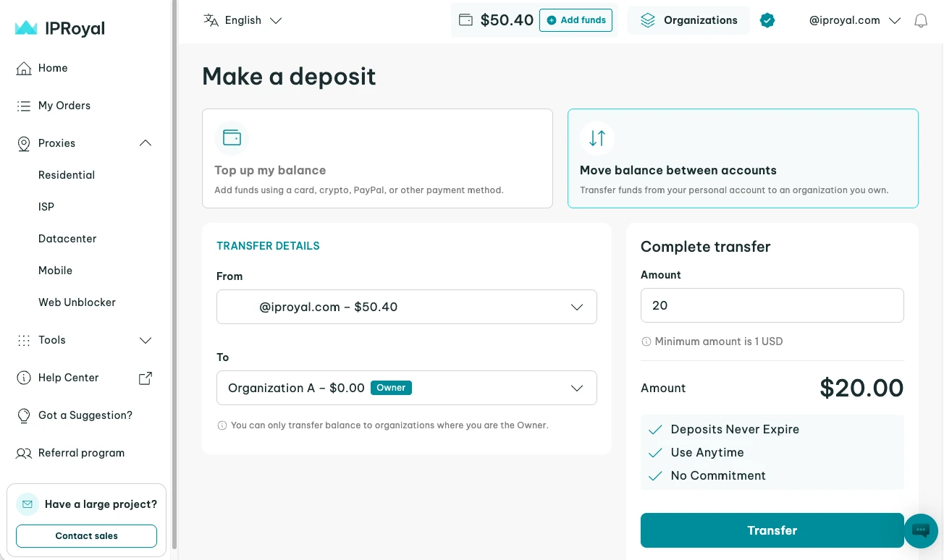Select Move balance between accounts option
Viewport: 944px width, 560px height.
pos(743,158)
